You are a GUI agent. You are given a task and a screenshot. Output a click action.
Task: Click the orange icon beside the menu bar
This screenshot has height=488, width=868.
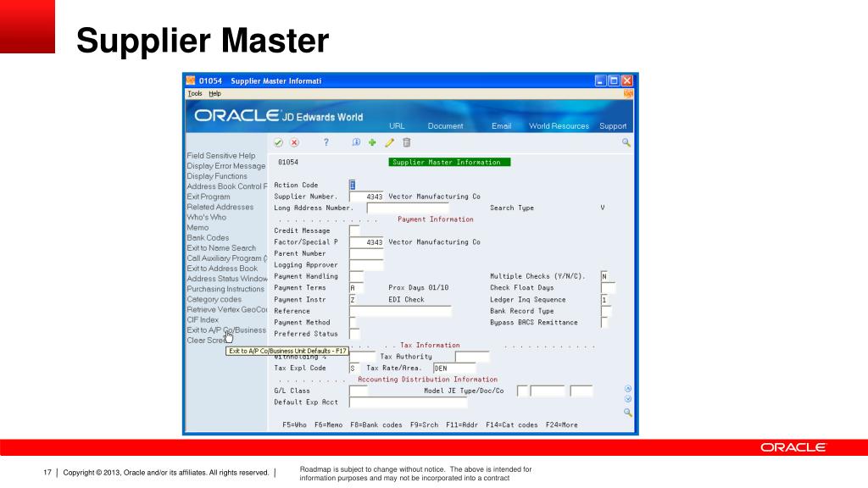[x=628, y=93]
